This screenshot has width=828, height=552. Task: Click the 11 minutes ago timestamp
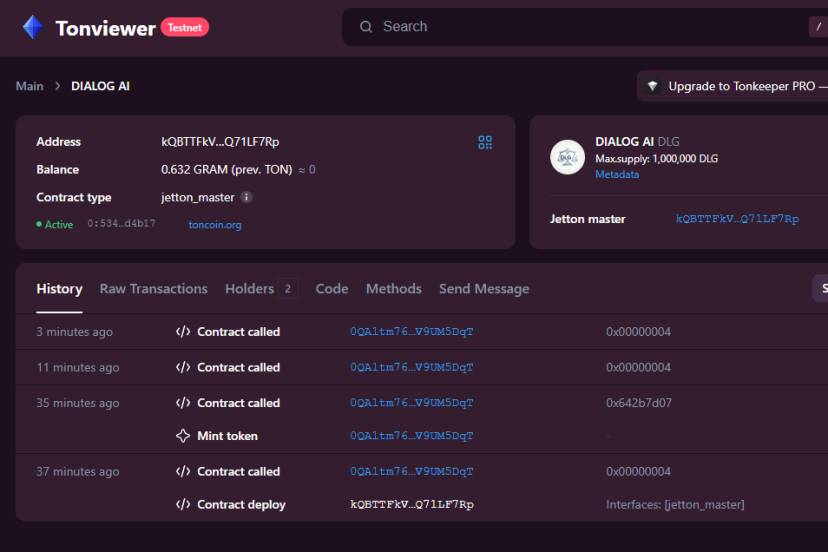coord(78,367)
